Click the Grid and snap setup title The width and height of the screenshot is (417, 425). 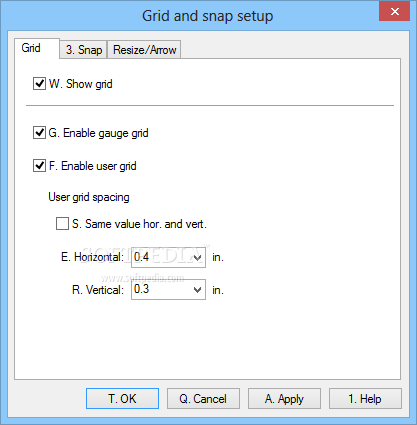click(x=208, y=16)
